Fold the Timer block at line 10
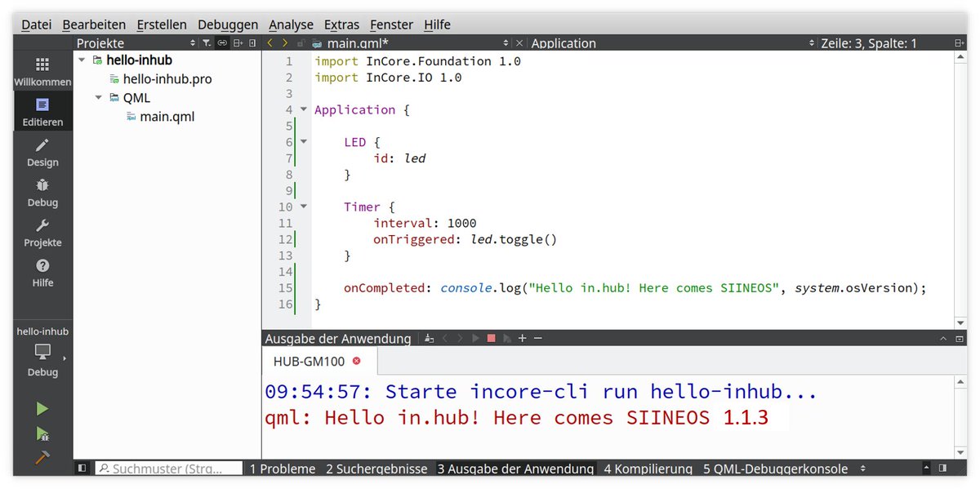Screen dimensions: 980x489 [304, 207]
